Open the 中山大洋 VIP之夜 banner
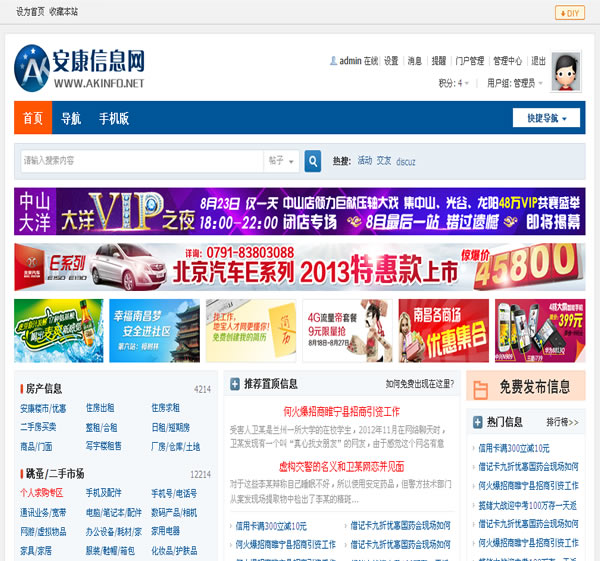 point(300,211)
